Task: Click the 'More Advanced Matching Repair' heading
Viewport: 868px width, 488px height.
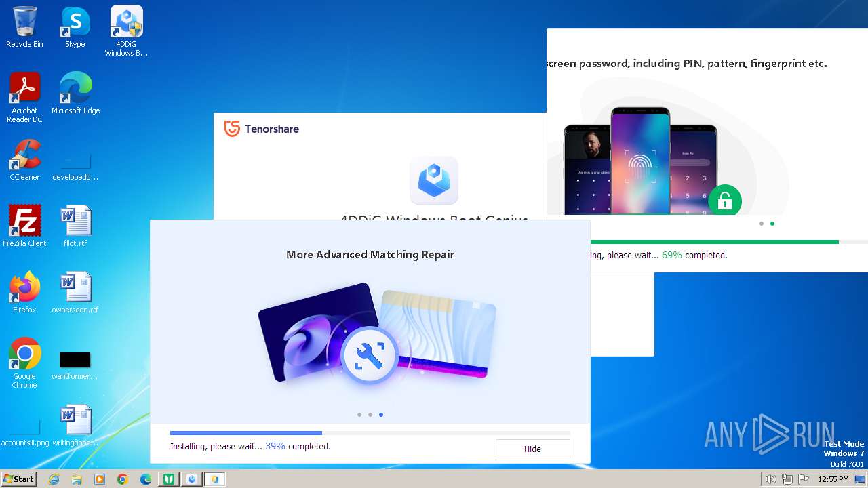Action: [x=370, y=255]
